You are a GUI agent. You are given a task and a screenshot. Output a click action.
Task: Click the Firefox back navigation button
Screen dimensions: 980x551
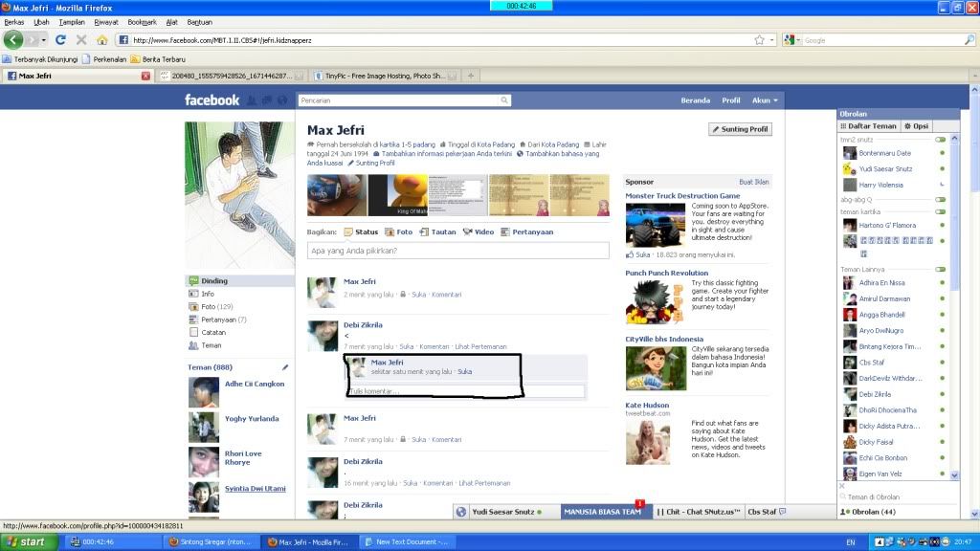pyautogui.click(x=13, y=40)
